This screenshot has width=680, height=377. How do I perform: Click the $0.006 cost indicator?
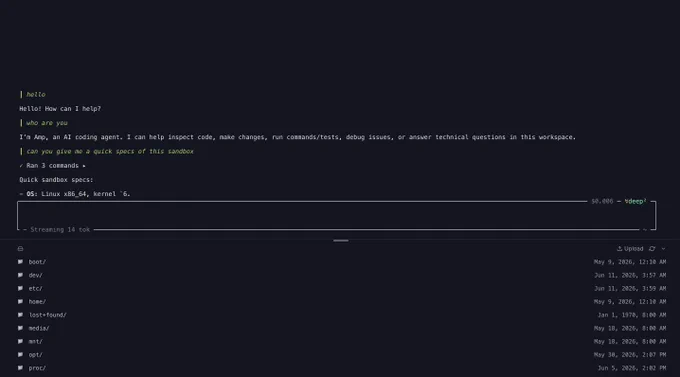tap(602, 201)
